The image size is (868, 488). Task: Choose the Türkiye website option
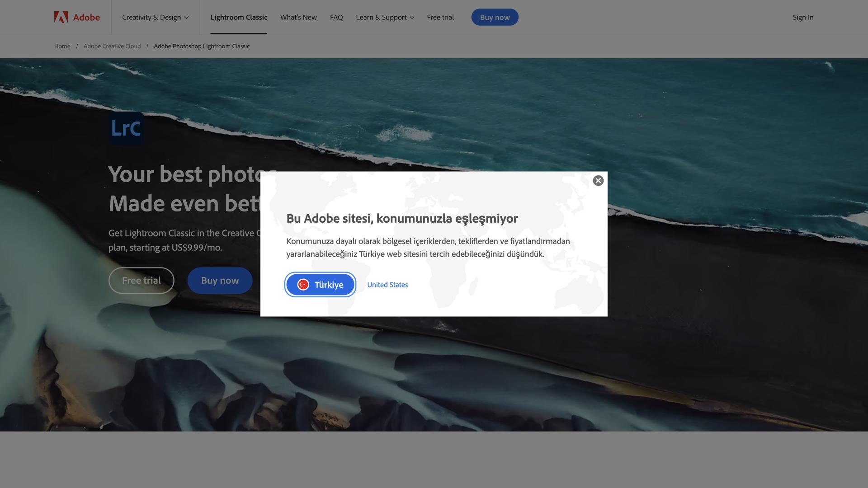click(x=320, y=285)
